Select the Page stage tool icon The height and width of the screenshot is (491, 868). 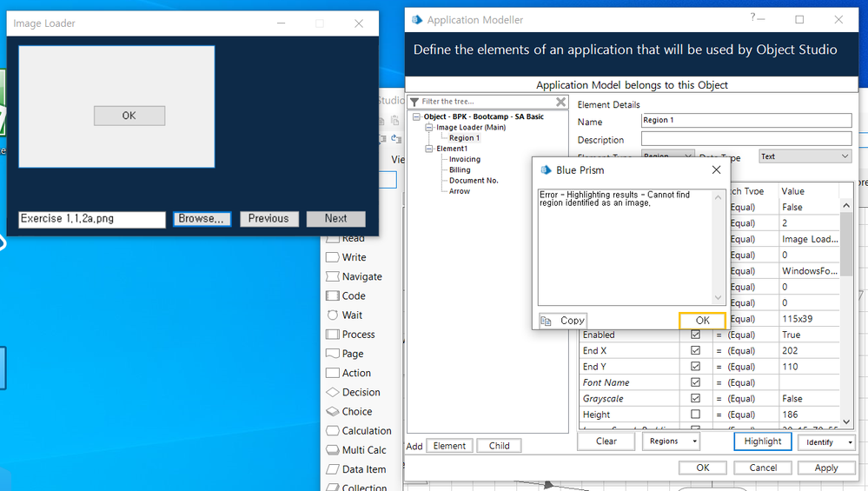click(x=332, y=353)
